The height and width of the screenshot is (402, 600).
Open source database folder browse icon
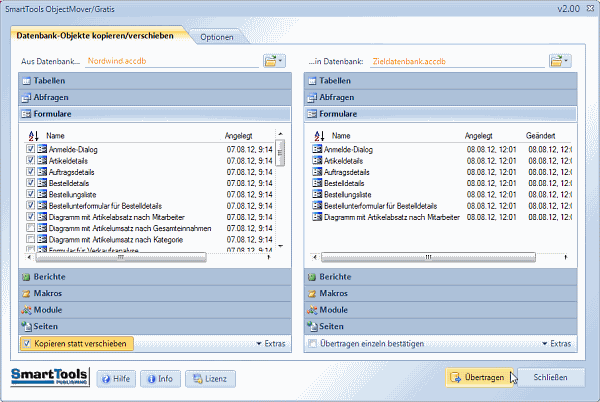point(274,61)
